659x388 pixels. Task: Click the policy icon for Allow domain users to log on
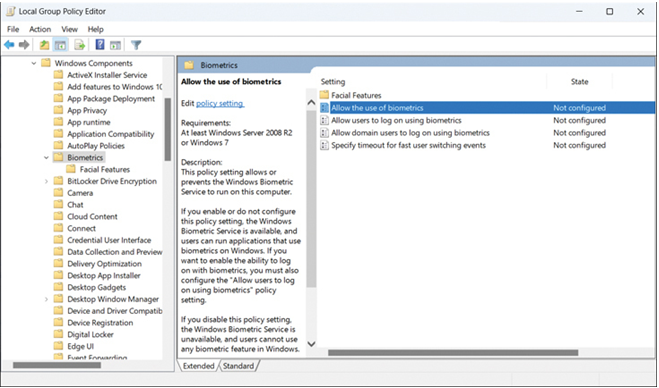(324, 133)
